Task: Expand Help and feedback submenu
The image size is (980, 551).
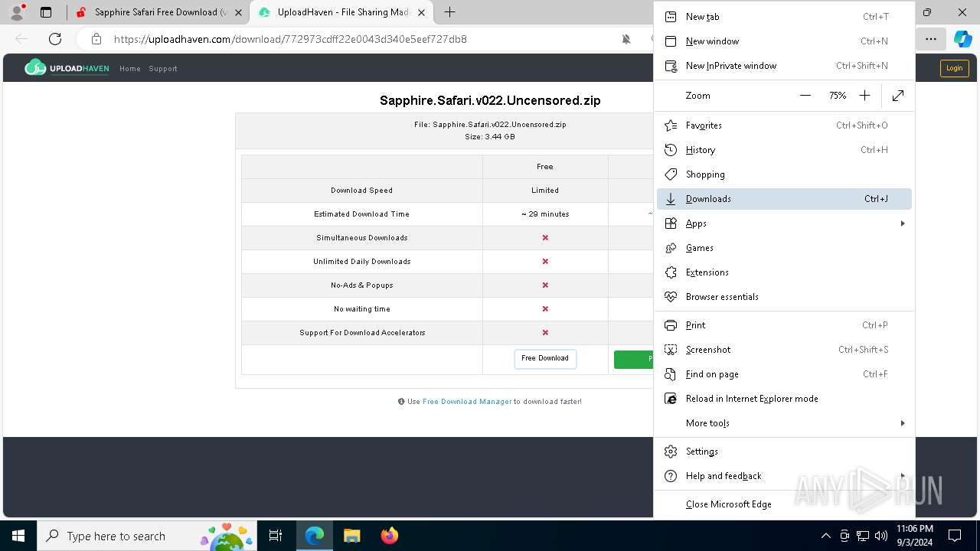Action: [784, 476]
